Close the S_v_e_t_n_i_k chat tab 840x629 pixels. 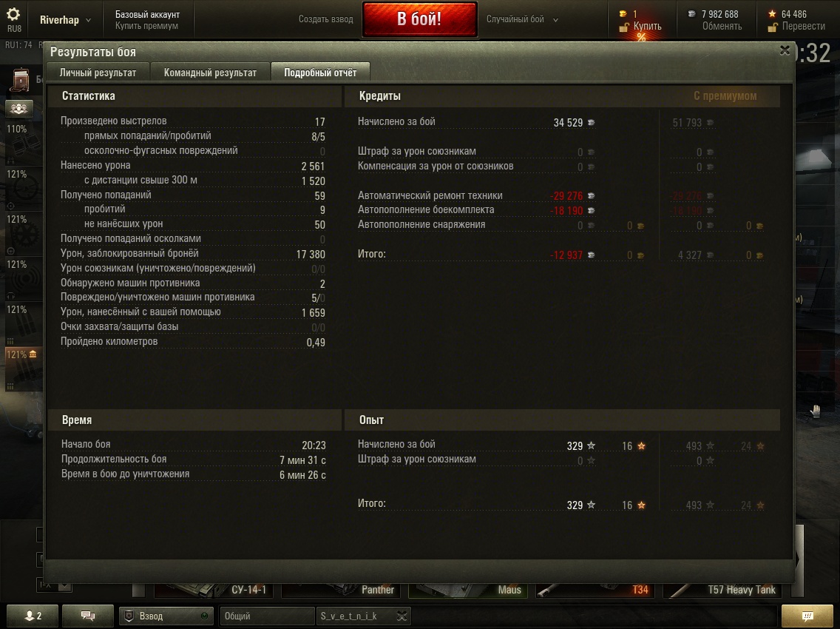pyautogui.click(x=402, y=616)
